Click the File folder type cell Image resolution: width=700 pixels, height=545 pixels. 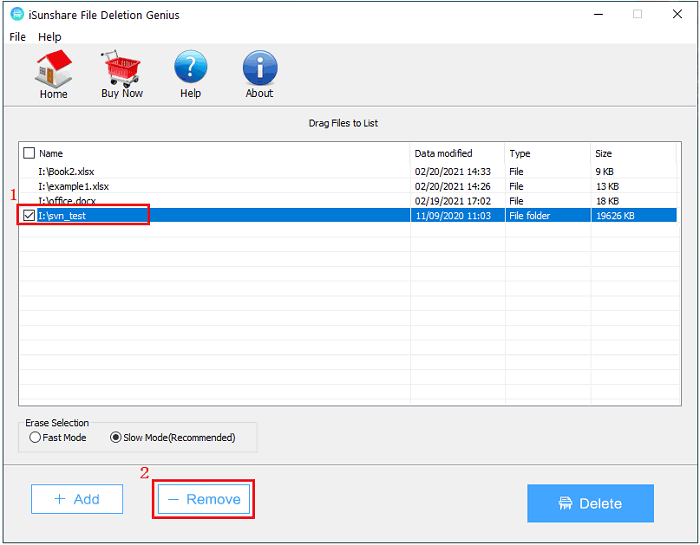click(x=529, y=216)
